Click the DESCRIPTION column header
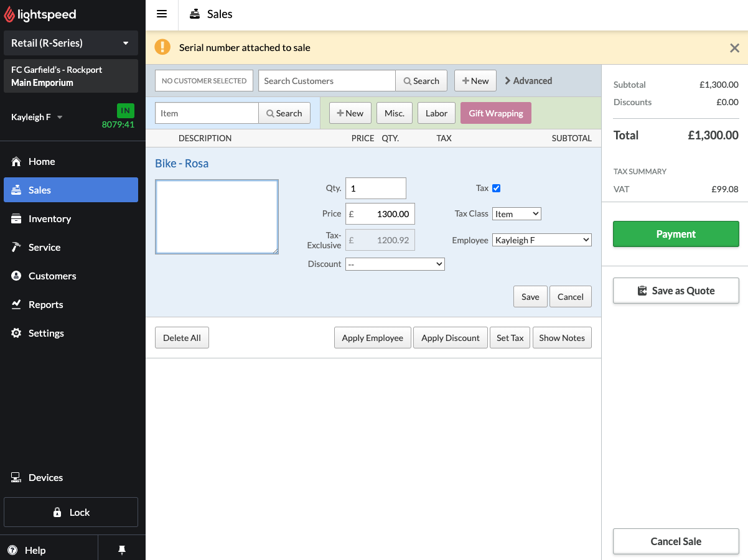The height and width of the screenshot is (560, 748). (x=205, y=138)
